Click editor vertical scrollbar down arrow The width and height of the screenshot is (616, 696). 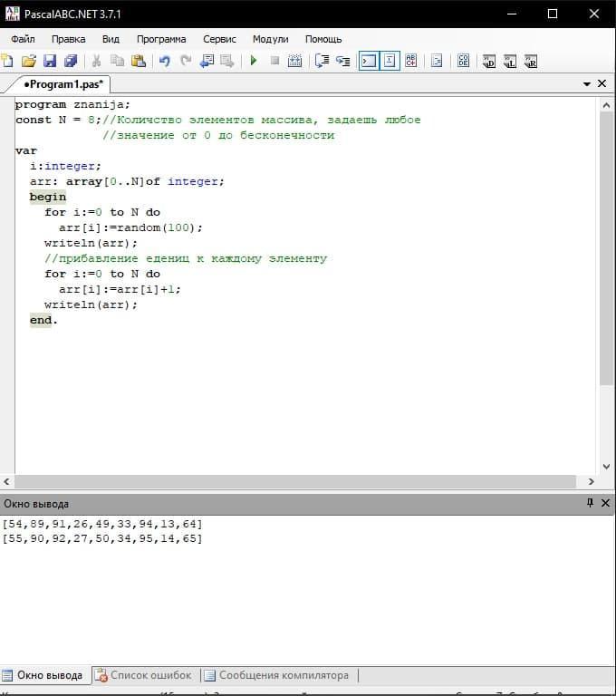coord(606,467)
